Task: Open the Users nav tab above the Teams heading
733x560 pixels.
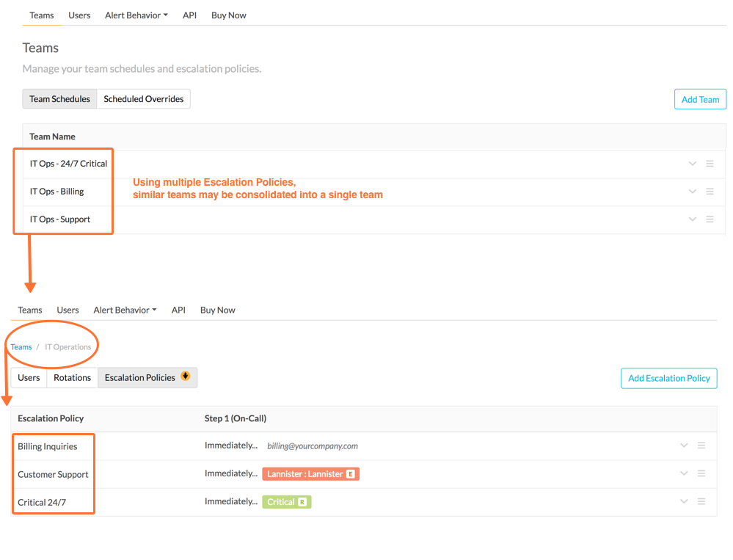Action: 79,15
